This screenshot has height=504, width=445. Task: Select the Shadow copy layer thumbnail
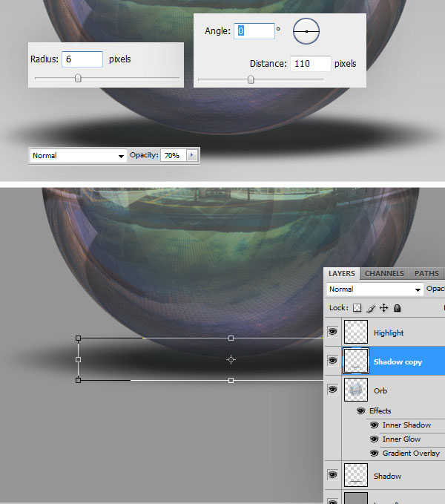coord(356,361)
